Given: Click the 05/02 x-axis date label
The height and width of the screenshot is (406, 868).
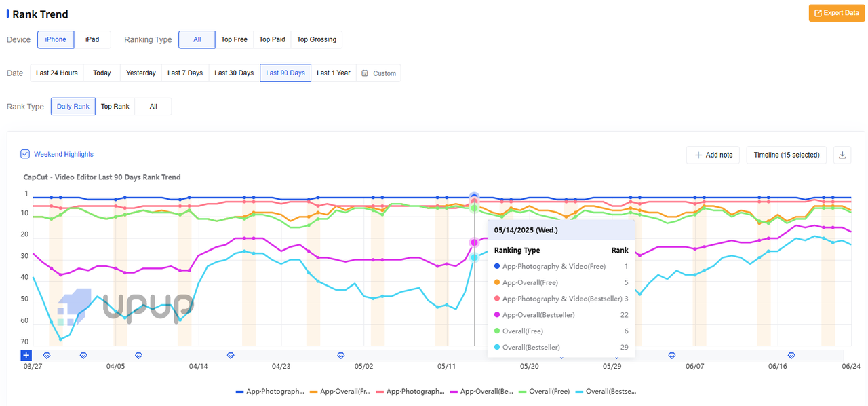Looking at the screenshot, I should pos(364,366).
